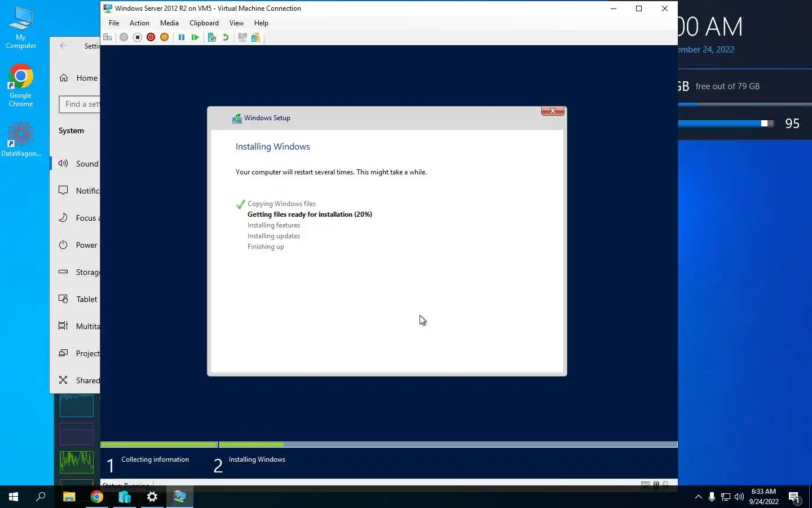This screenshot has height=508, width=812.
Task: Click the 'free out of 79 GB' text
Action: coord(727,86)
